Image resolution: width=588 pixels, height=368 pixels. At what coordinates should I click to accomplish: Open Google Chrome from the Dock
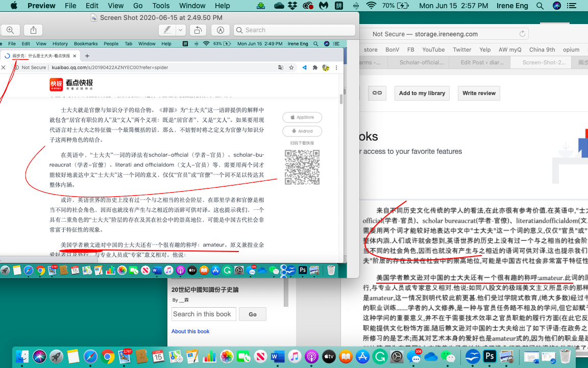[x=107, y=356]
